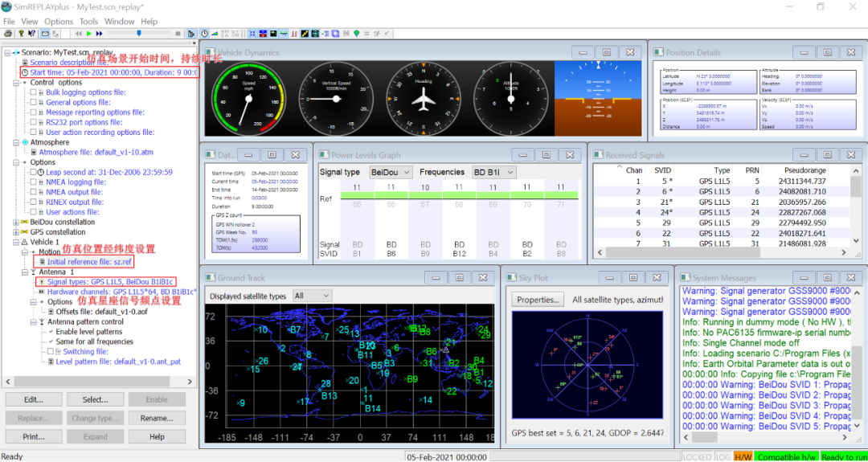
Task: Click the green location pin toolbar icon
Action: point(356,34)
